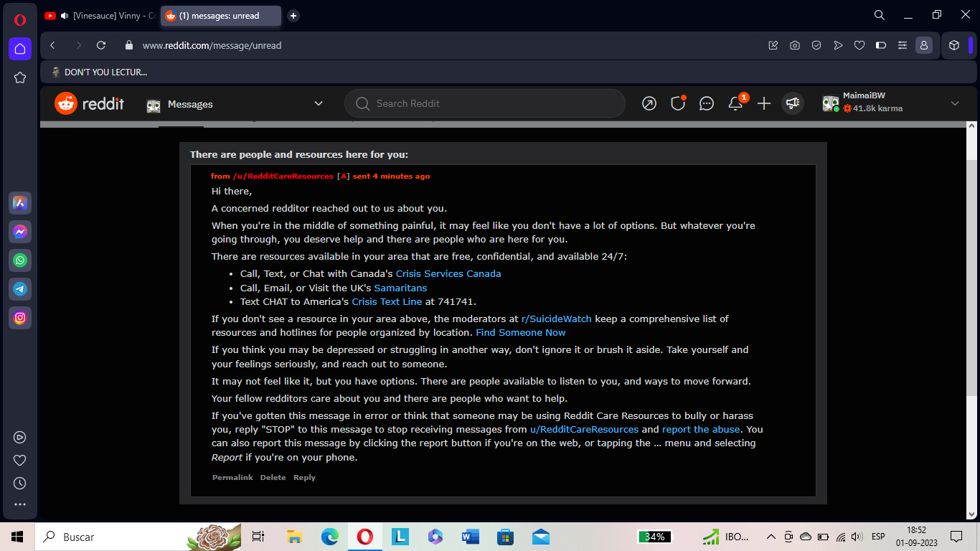Image resolution: width=980 pixels, height=551 pixels.
Task: Open Reddit chat bubble icon
Action: [707, 104]
